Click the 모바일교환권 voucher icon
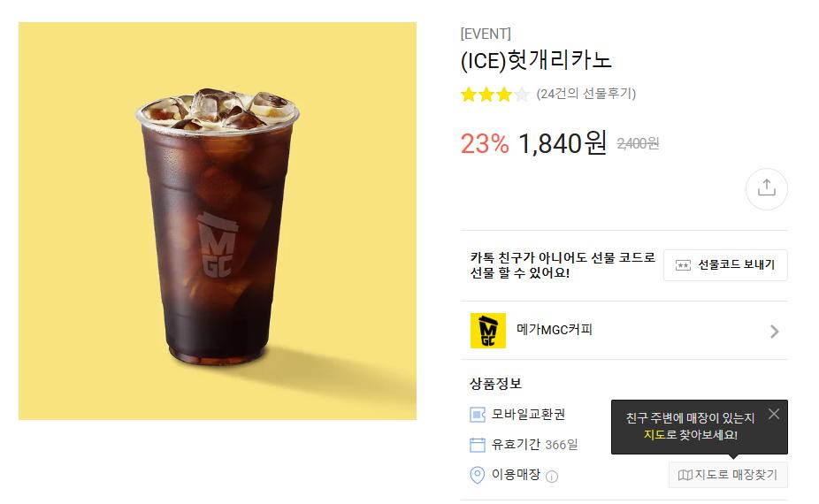The width and height of the screenshot is (819, 504). 478,415
